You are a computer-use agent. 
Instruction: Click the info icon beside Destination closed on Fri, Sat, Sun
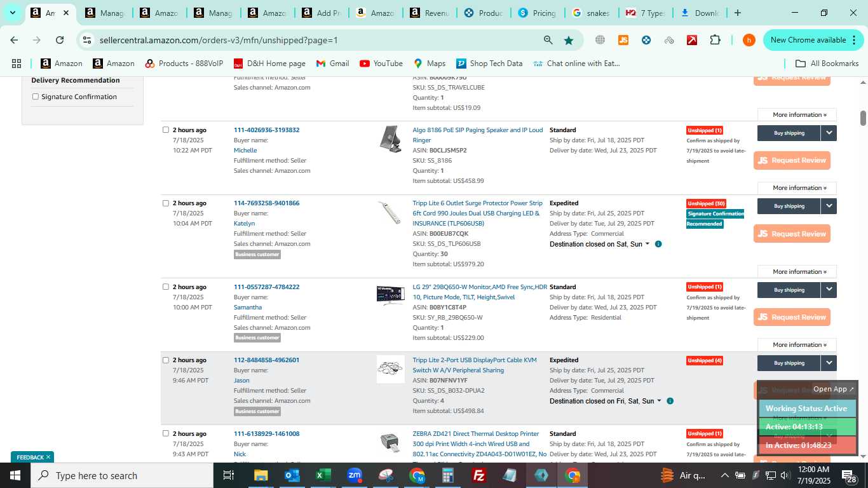670,401
